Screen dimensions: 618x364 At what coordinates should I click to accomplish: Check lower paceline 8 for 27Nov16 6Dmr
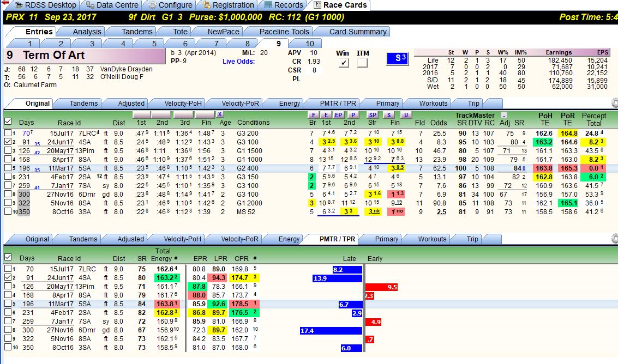click(x=8, y=330)
